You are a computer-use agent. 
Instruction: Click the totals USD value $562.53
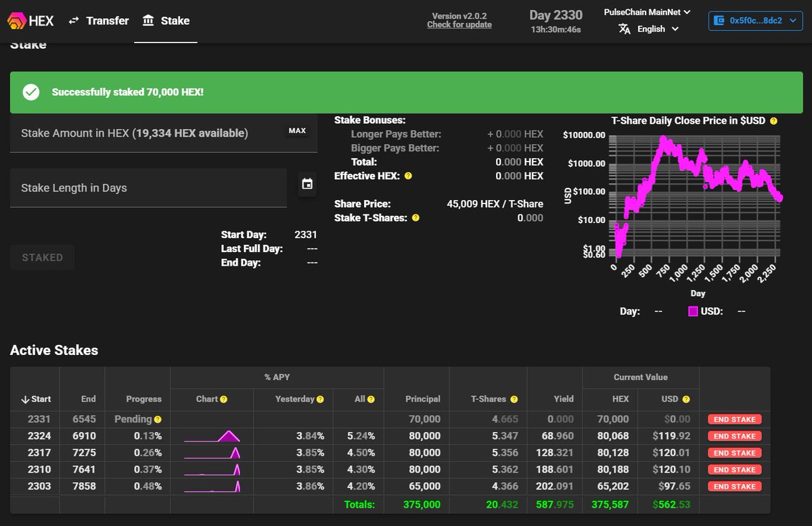[x=671, y=504]
